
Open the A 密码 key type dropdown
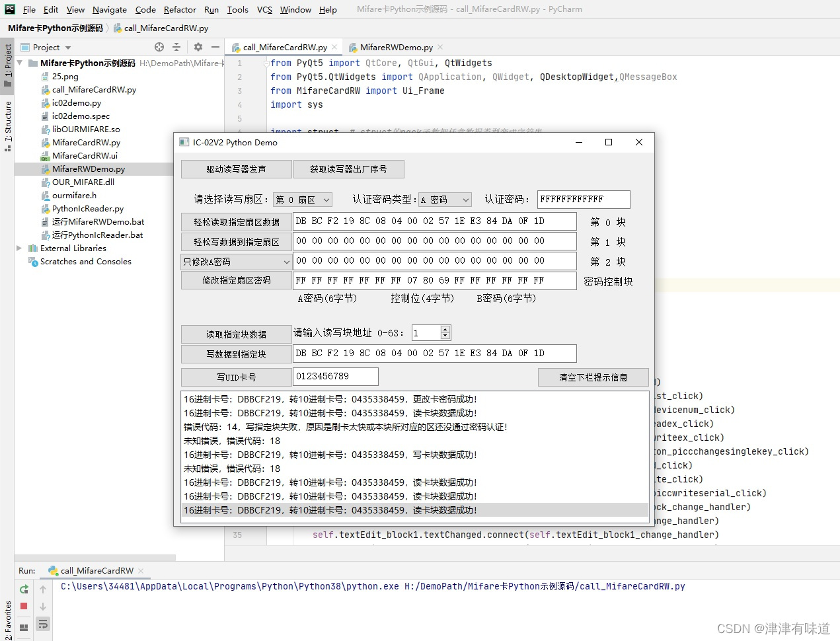(445, 200)
